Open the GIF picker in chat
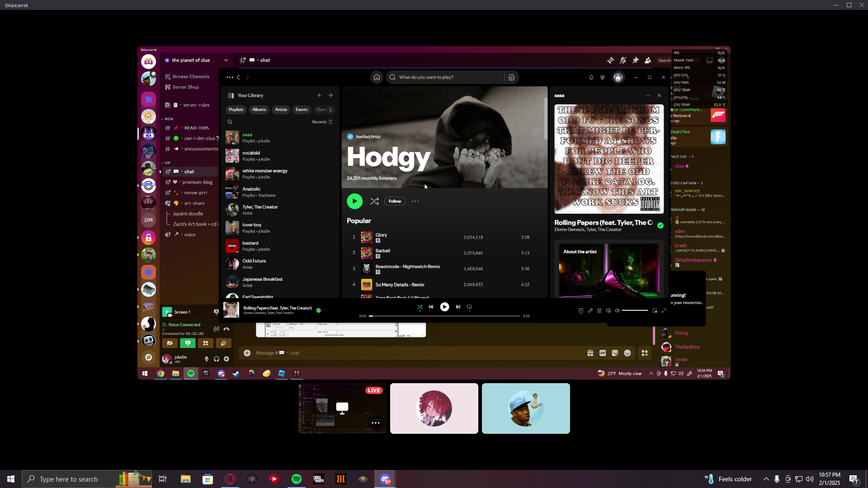Screen dimensions: 868x488 (x=603, y=353)
